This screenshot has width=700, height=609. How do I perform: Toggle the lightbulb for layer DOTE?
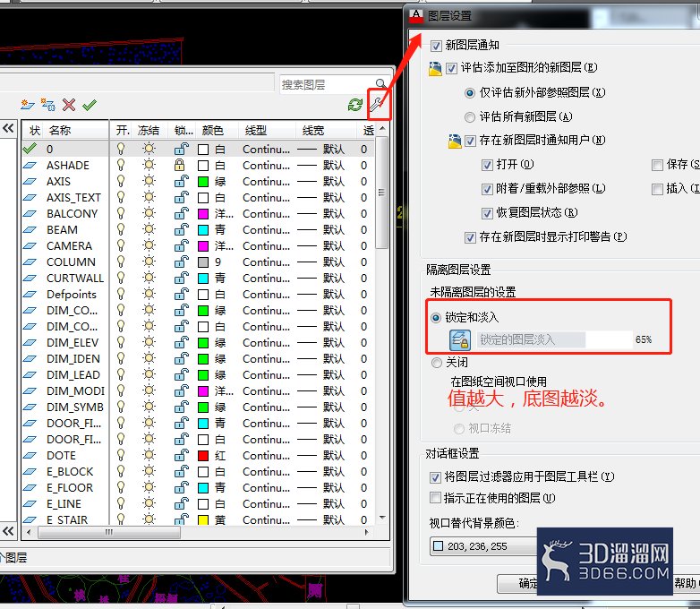tap(121, 455)
